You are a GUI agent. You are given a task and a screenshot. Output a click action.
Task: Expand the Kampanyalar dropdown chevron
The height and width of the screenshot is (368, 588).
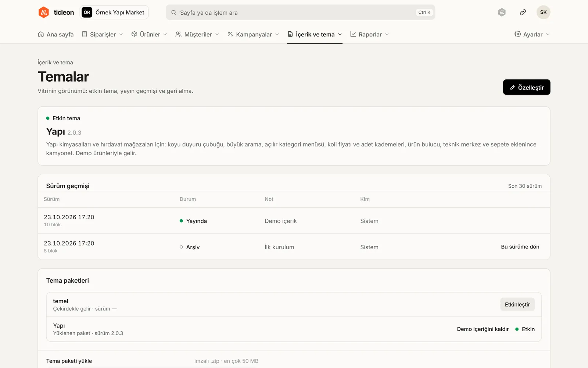pyautogui.click(x=277, y=34)
